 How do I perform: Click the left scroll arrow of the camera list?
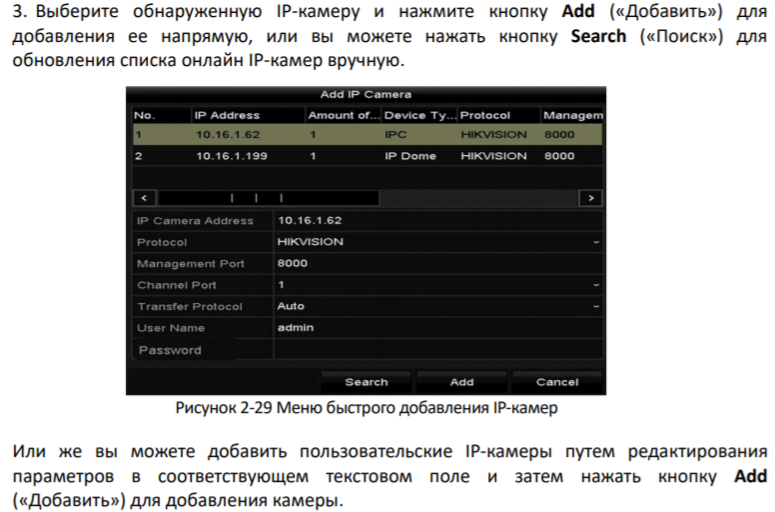[141, 198]
